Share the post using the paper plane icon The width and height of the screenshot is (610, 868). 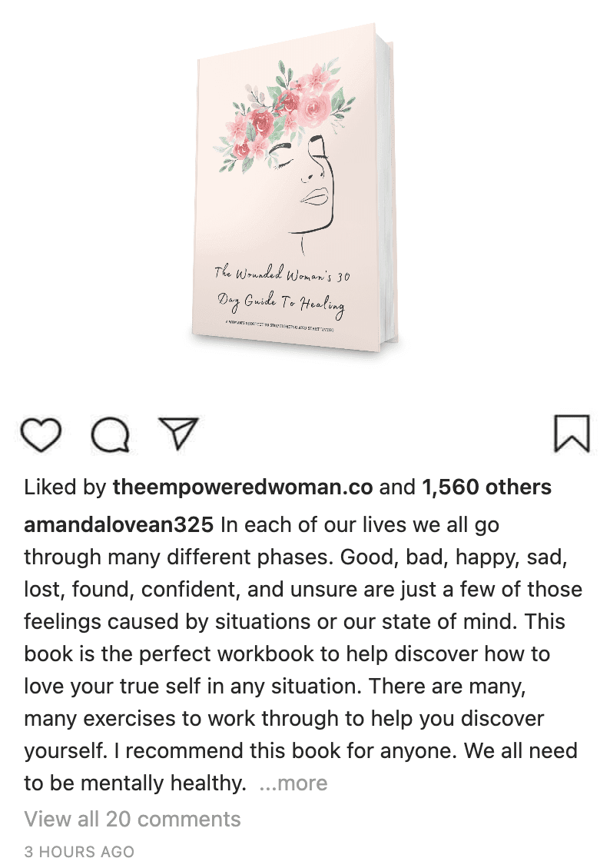pyautogui.click(x=179, y=432)
